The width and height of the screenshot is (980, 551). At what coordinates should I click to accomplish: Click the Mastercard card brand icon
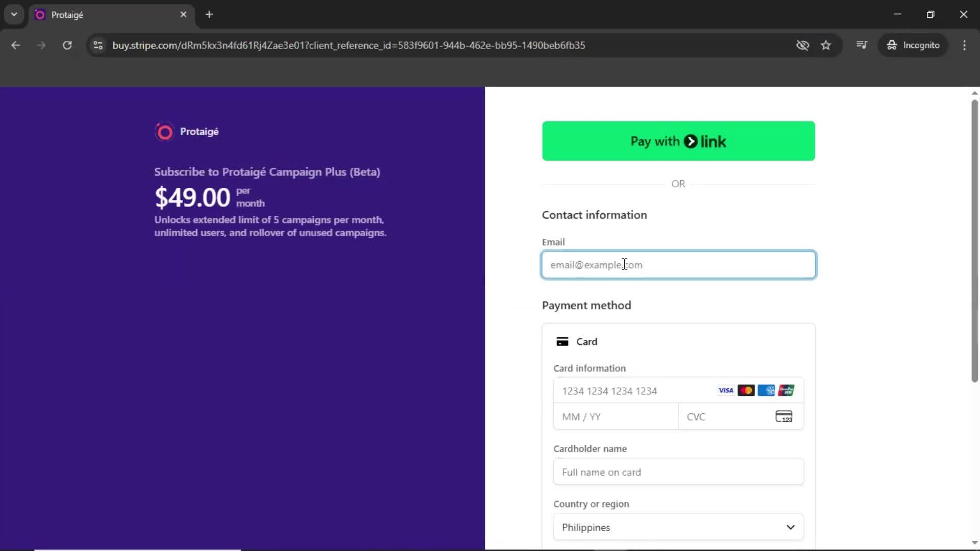click(x=746, y=390)
